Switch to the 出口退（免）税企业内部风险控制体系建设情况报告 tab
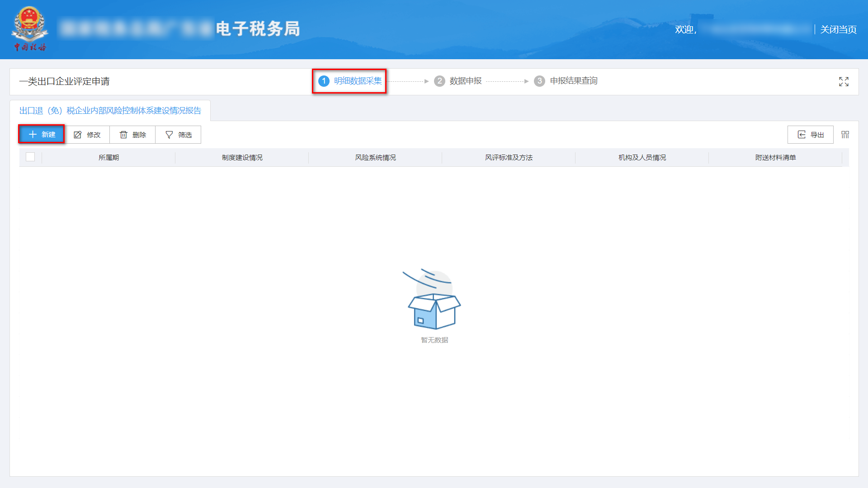This screenshot has height=488, width=868. tap(111, 110)
